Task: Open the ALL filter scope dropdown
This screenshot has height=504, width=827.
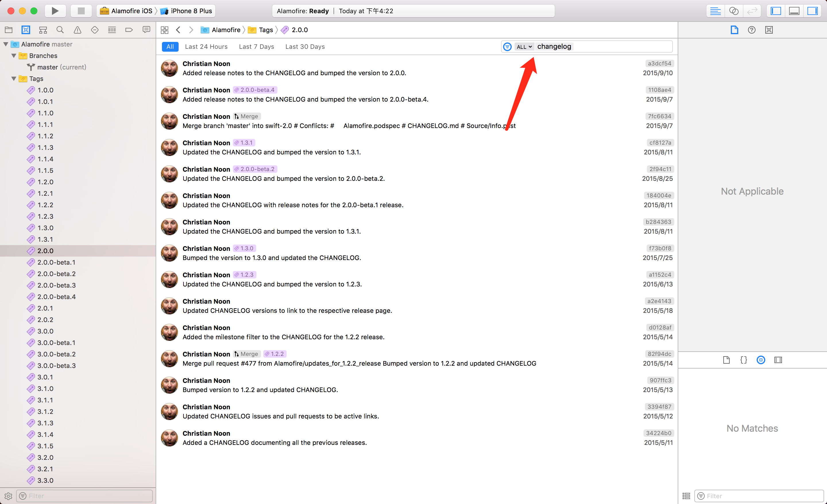Action: [x=524, y=47]
